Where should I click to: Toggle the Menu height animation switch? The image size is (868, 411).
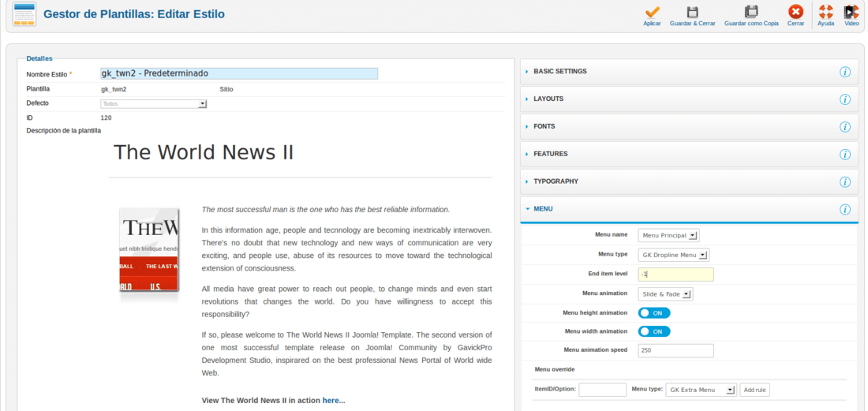click(654, 313)
